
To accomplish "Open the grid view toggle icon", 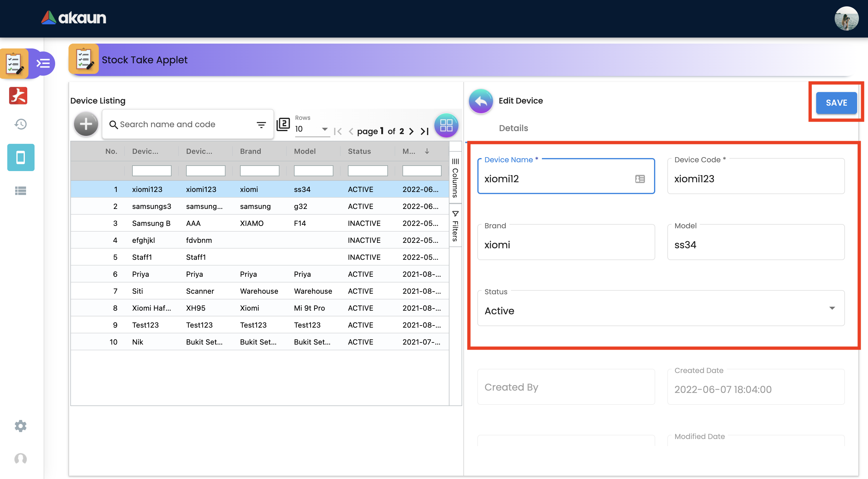I will click(x=446, y=125).
